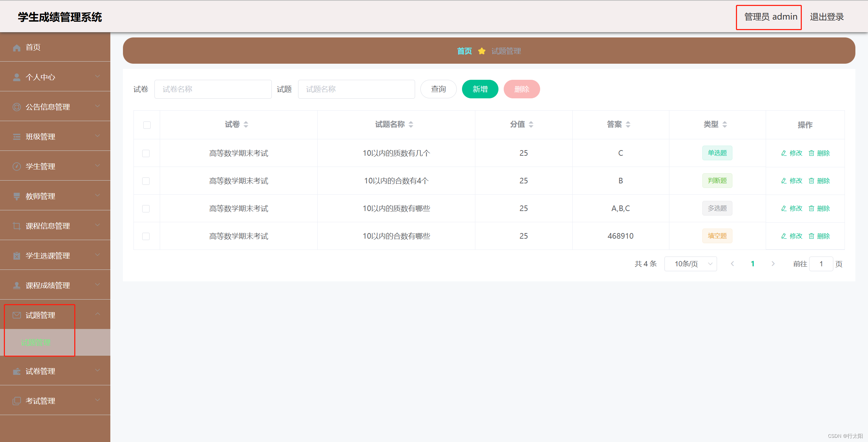Screen dimensions: 868x442
Task: Open 班级管理 via its list icon
Action: coord(16,136)
